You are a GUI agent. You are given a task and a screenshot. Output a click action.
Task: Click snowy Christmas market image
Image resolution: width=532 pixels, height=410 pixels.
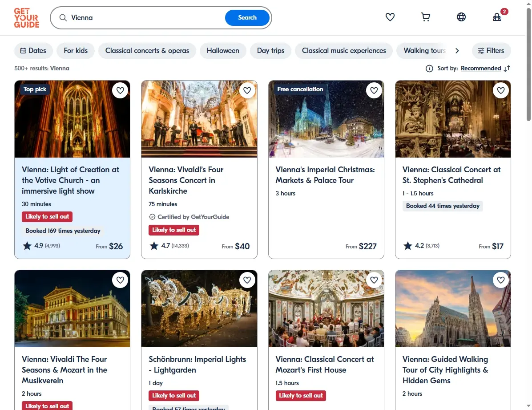coord(326,119)
